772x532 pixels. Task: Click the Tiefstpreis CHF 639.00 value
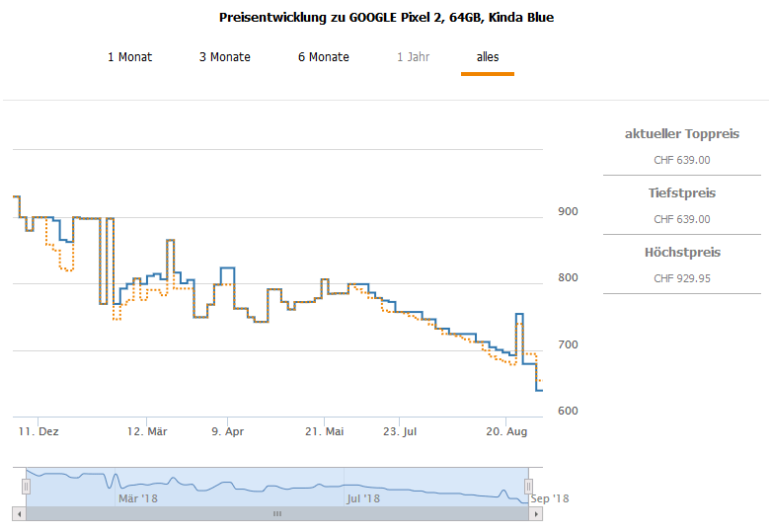[x=682, y=219]
